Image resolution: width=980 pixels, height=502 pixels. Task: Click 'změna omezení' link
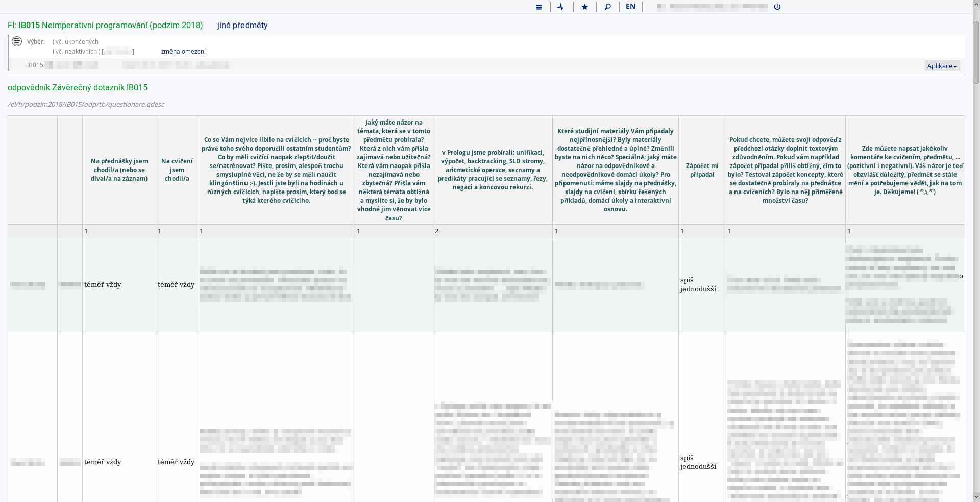(x=183, y=52)
